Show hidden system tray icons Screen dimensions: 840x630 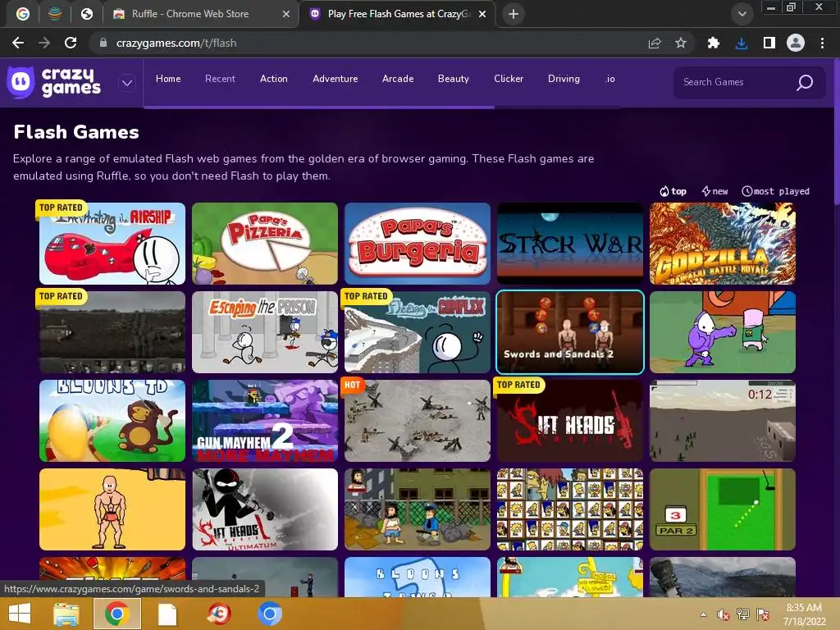pos(703,614)
